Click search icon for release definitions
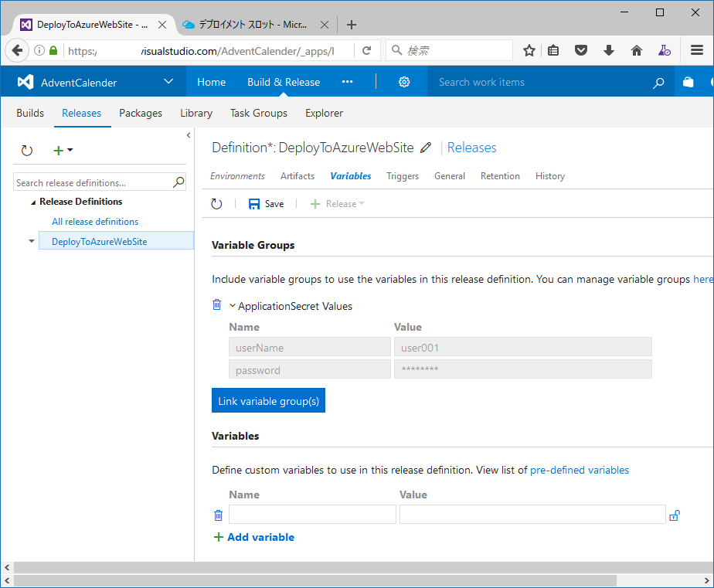The image size is (714, 588). pos(178,182)
